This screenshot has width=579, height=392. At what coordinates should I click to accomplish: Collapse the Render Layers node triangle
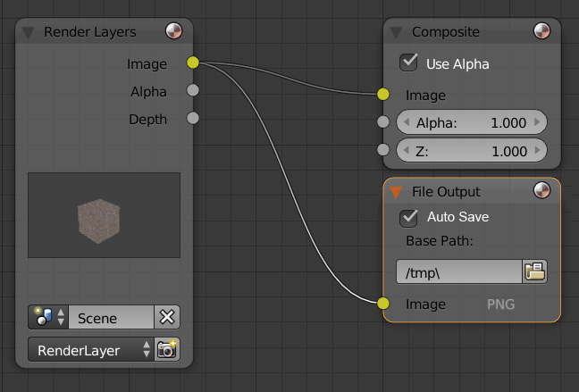click(28, 32)
